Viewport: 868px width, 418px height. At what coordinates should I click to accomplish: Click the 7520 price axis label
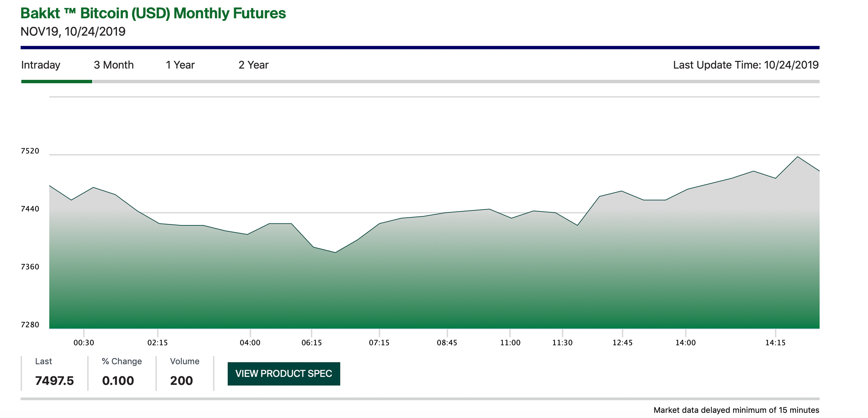click(x=30, y=151)
